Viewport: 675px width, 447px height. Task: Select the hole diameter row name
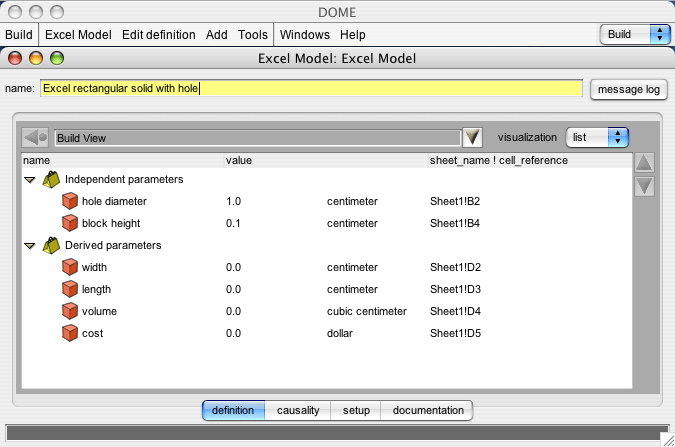pyautogui.click(x=114, y=201)
